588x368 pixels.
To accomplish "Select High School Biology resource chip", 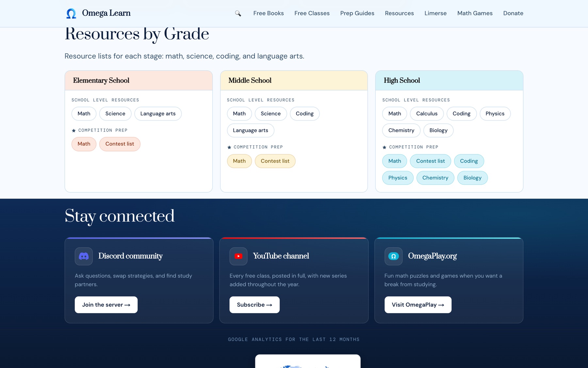I will coord(438,131).
